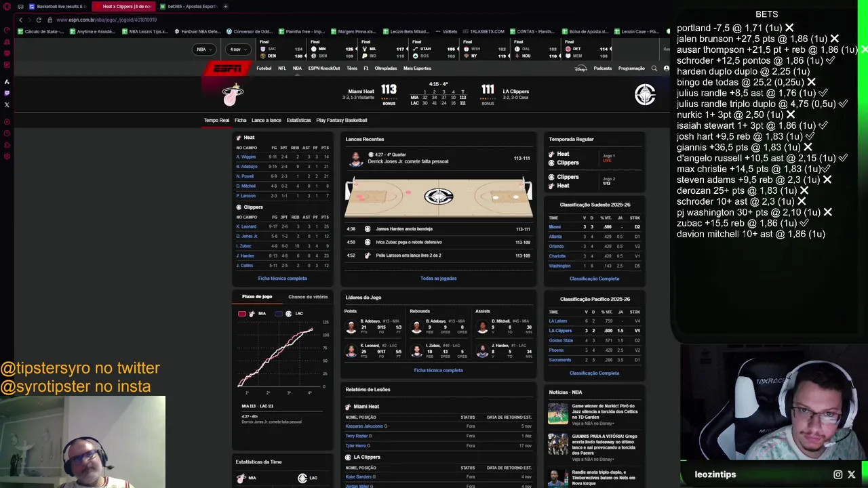868x488 pixels.
Task: Open Golden State standings link
Action: pyautogui.click(x=561, y=340)
